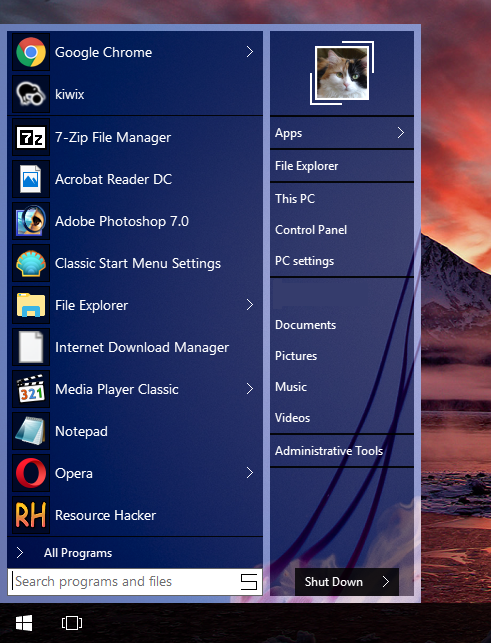The width and height of the screenshot is (491, 643).
Task: Launch Media Player Classic 321 icon
Action: coord(31,389)
